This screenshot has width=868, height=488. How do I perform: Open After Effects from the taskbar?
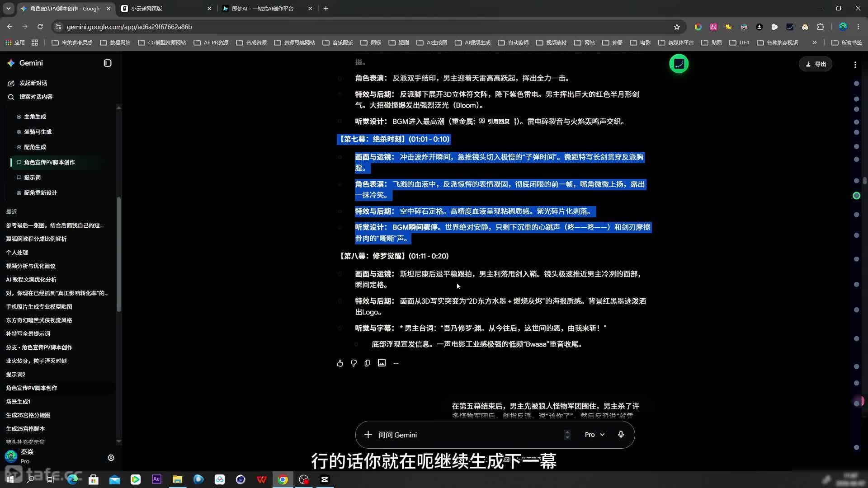156,479
